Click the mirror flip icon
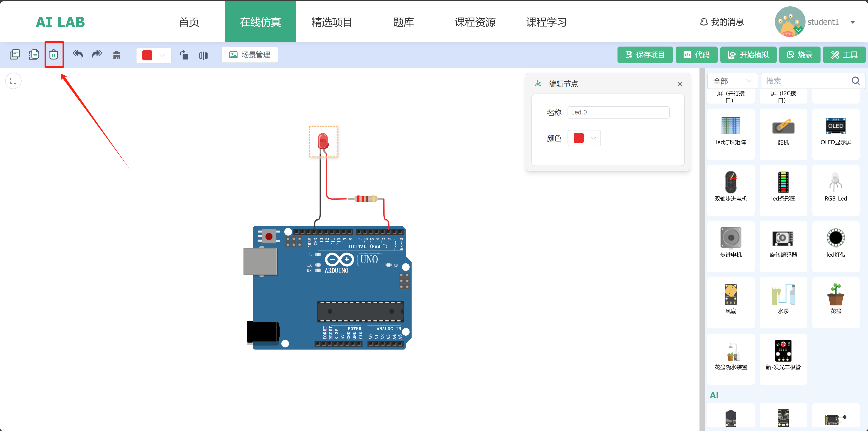This screenshot has height=431, width=868. [x=203, y=55]
